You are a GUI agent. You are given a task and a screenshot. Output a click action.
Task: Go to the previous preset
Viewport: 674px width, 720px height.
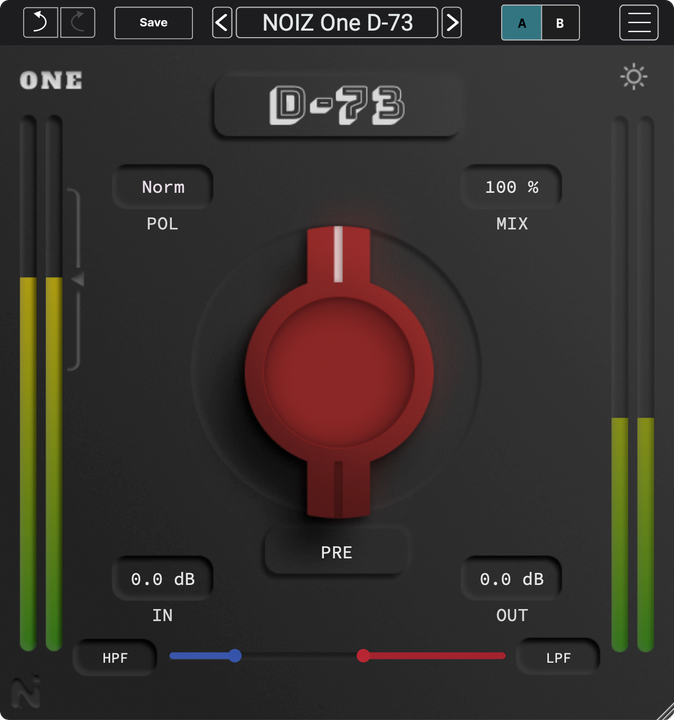tap(222, 22)
